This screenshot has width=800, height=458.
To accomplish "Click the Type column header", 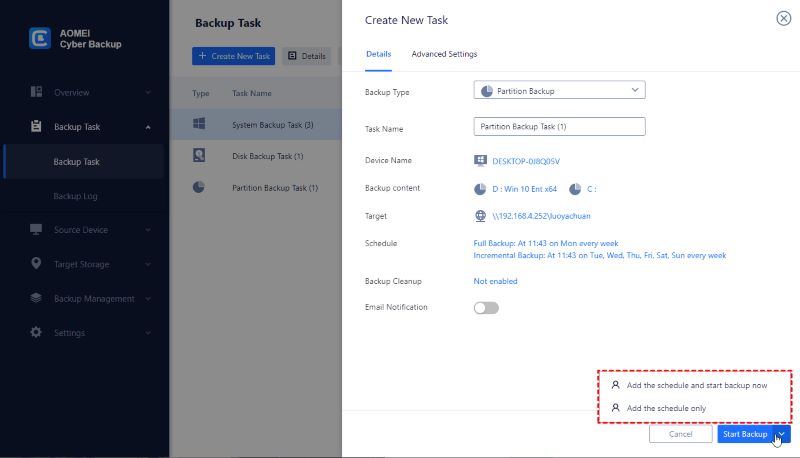I will (x=201, y=93).
